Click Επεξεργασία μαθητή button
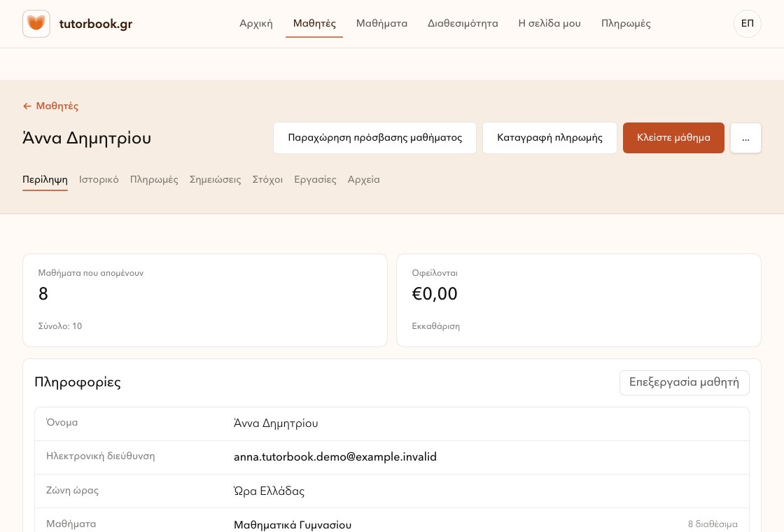The width and height of the screenshot is (784, 532). (x=684, y=382)
